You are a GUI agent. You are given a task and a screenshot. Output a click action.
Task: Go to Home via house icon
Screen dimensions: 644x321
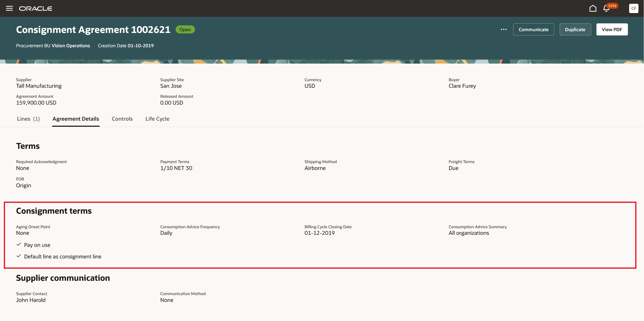click(x=593, y=8)
